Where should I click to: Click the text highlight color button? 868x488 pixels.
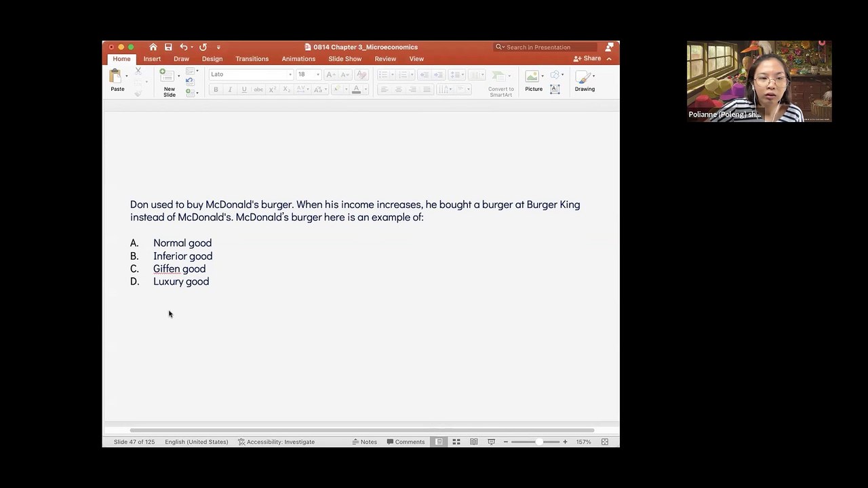click(x=336, y=89)
